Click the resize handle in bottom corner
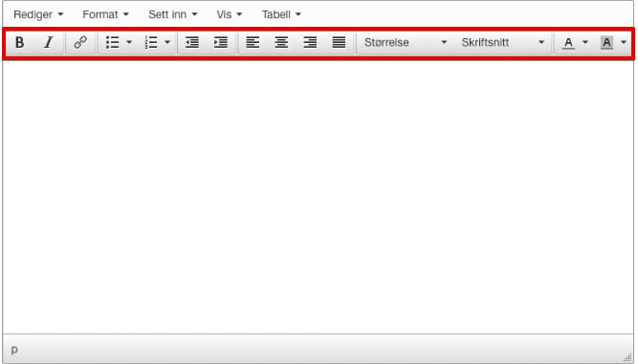 [627, 356]
